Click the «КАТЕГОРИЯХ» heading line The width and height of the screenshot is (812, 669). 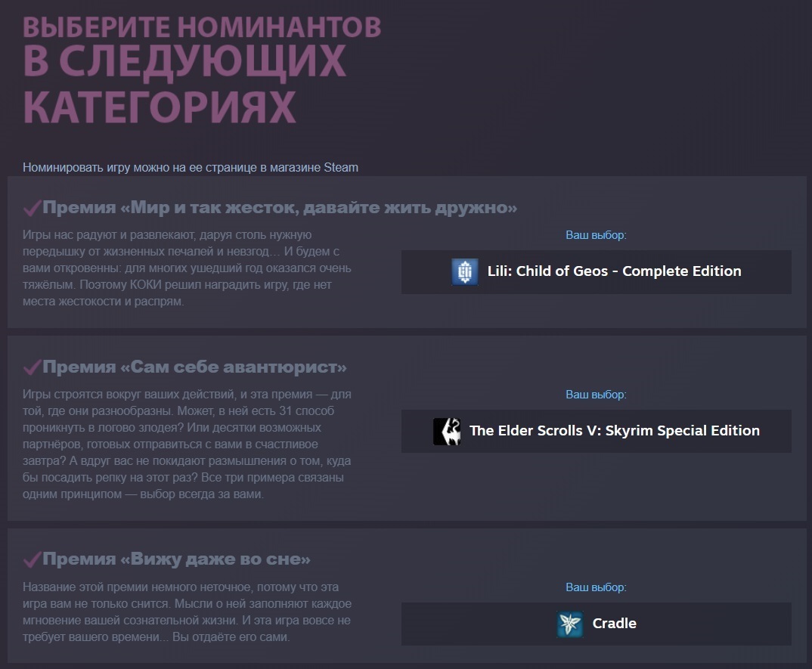(x=160, y=107)
